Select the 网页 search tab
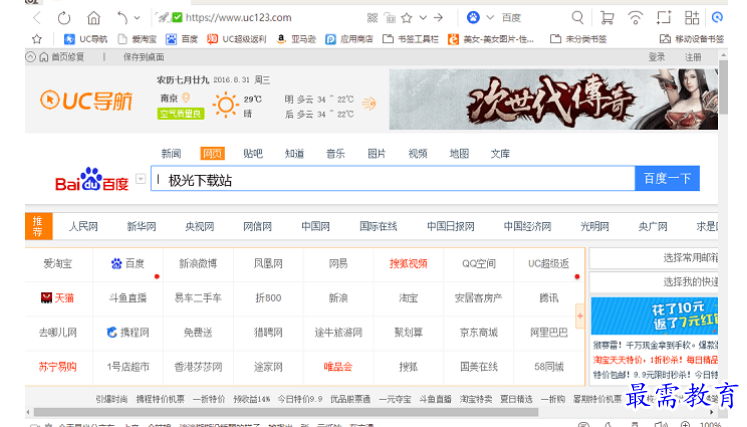747x427 pixels. tap(212, 153)
